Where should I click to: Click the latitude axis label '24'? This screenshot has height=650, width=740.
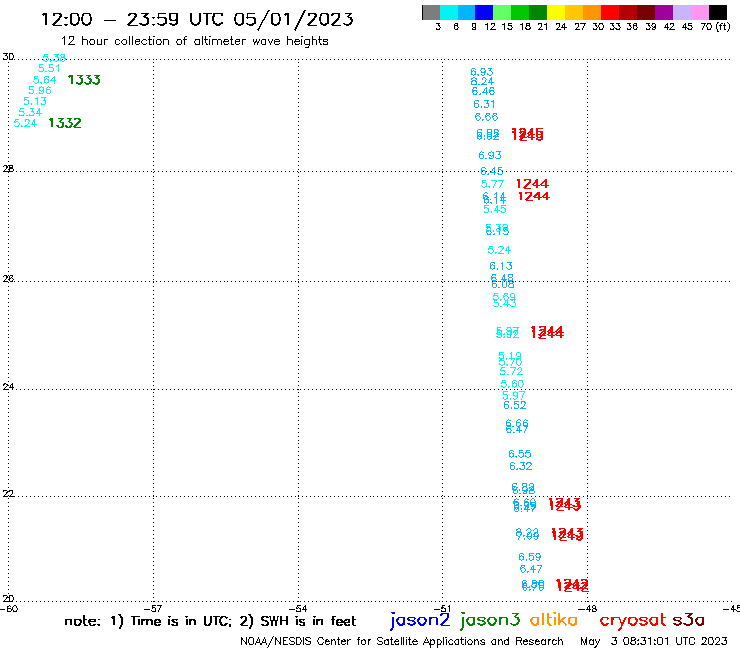click(8, 387)
